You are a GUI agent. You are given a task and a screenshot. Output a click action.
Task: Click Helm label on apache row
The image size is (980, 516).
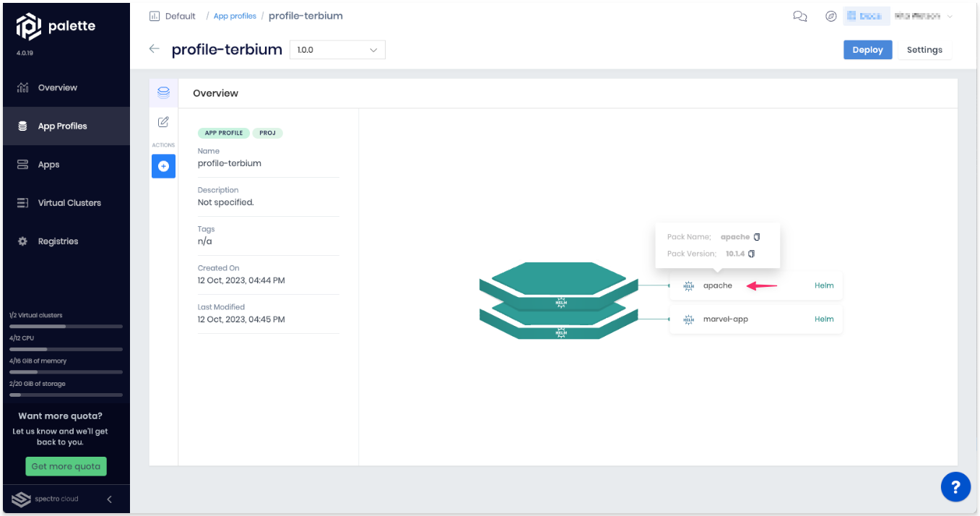[824, 285]
